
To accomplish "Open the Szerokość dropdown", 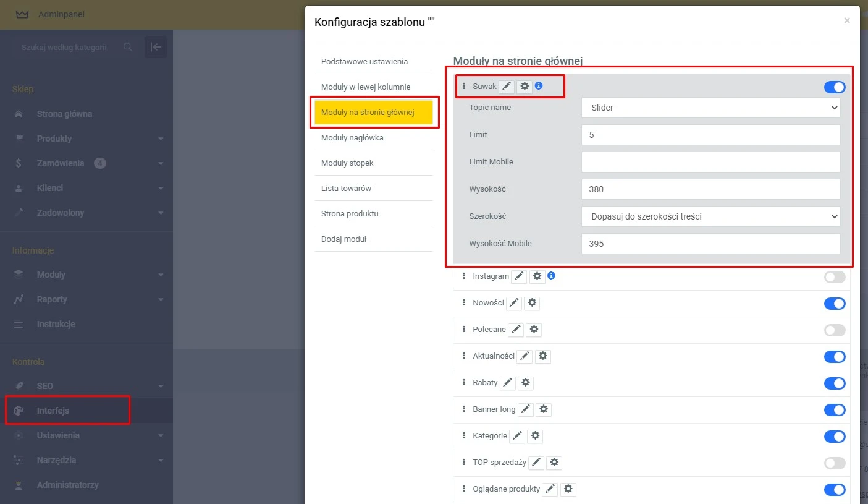I will [710, 216].
